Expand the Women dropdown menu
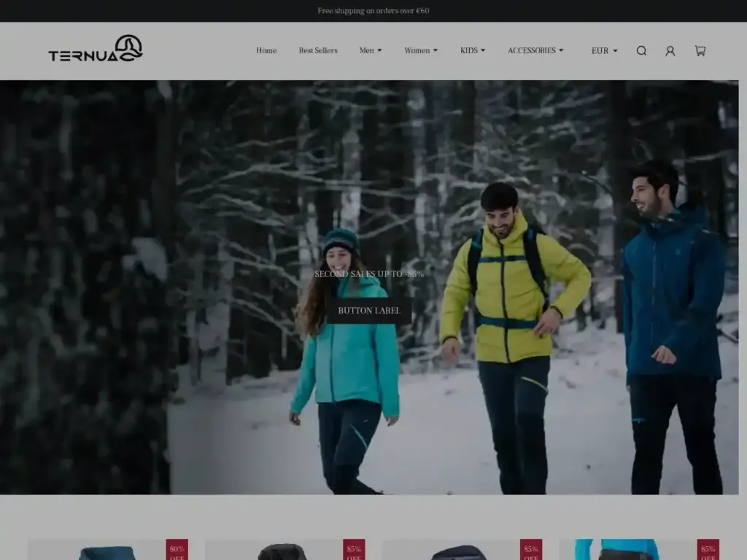Image resolution: width=747 pixels, height=560 pixels. [x=421, y=51]
